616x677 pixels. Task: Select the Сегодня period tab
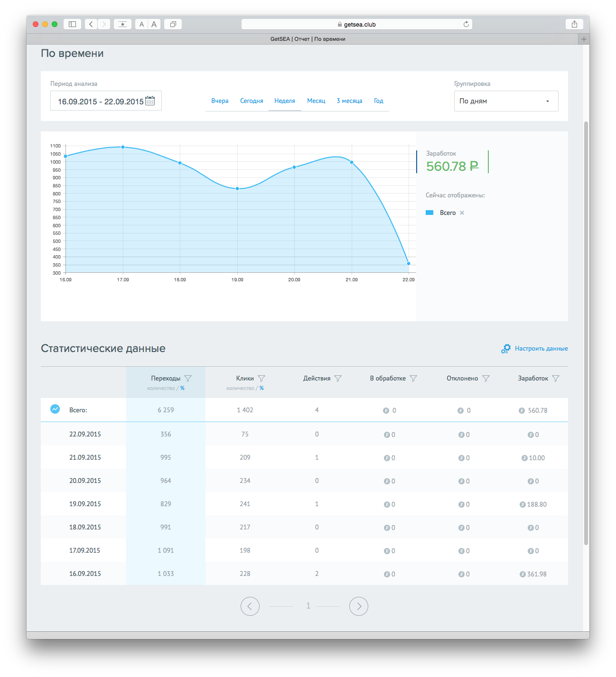pyautogui.click(x=252, y=101)
